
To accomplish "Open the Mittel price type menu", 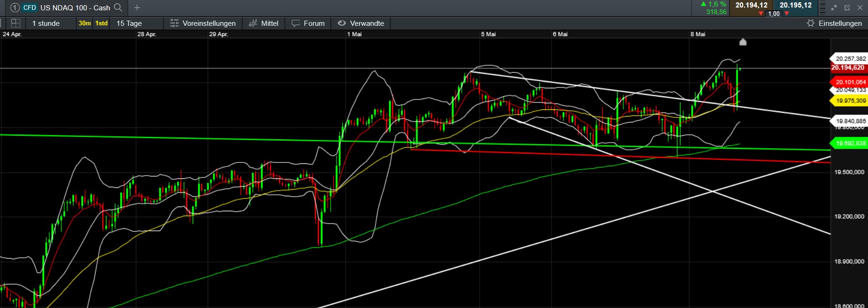I will [x=264, y=23].
